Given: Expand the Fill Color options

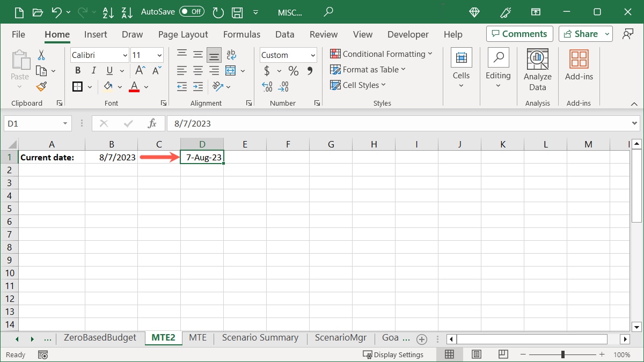Looking at the screenshot, I should point(120,86).
